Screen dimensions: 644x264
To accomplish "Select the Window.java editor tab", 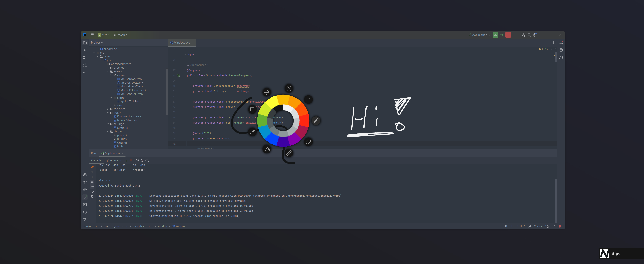I will pyautogui.click(x=182, y=43).
